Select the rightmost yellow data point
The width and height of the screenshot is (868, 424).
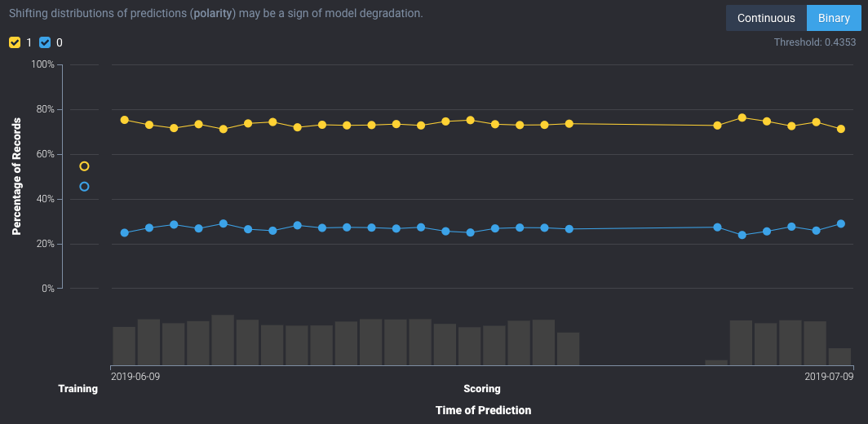[x=841, y=129]
